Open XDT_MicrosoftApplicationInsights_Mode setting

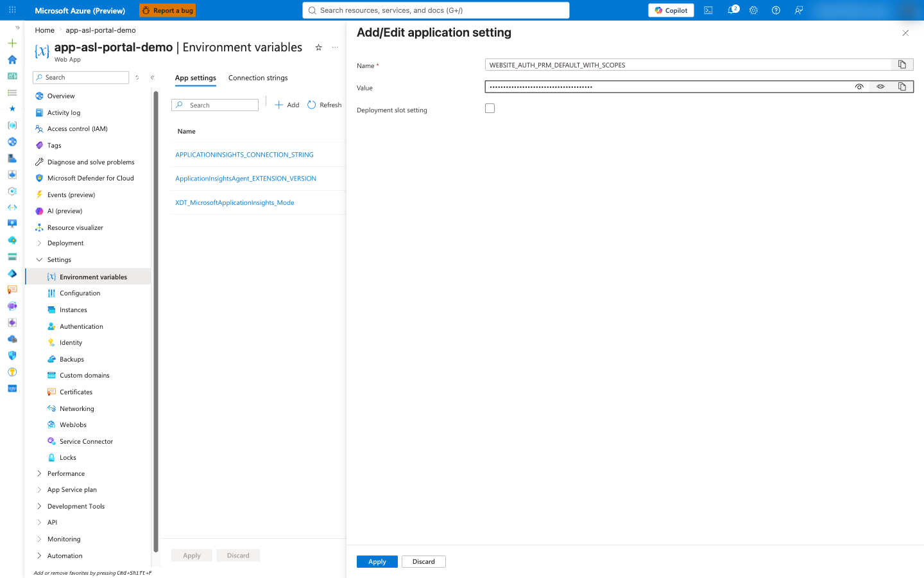click(x=235, y=202)
